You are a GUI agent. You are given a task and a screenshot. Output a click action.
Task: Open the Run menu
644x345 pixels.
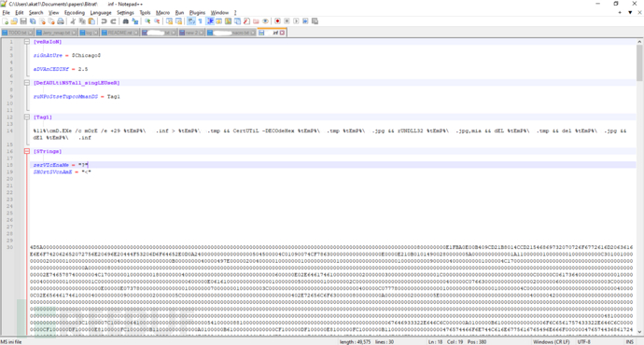(179, 13)
